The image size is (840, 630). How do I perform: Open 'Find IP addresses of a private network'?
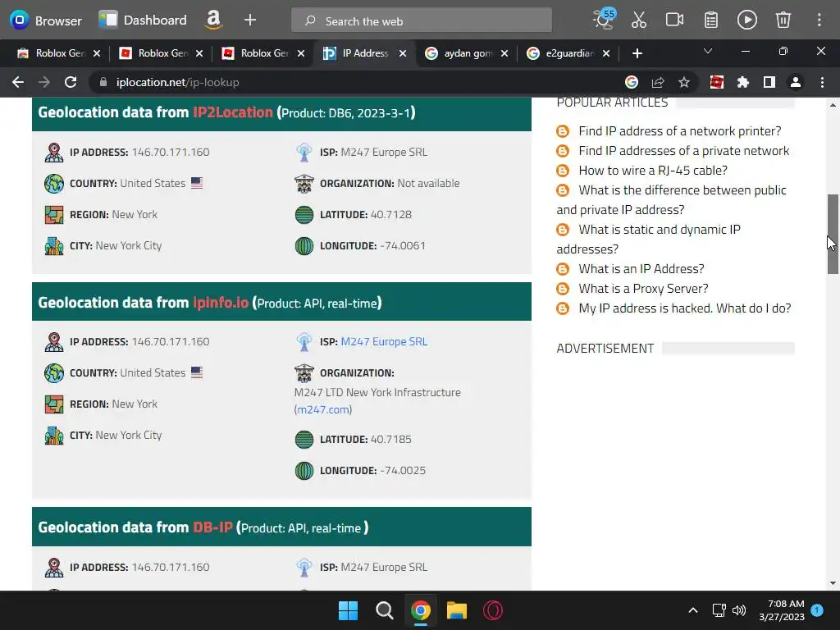(683, 151)
